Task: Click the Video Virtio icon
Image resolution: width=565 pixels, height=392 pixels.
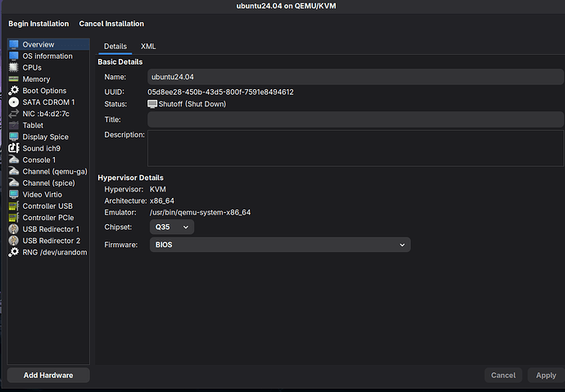Action: coord(14,195)
